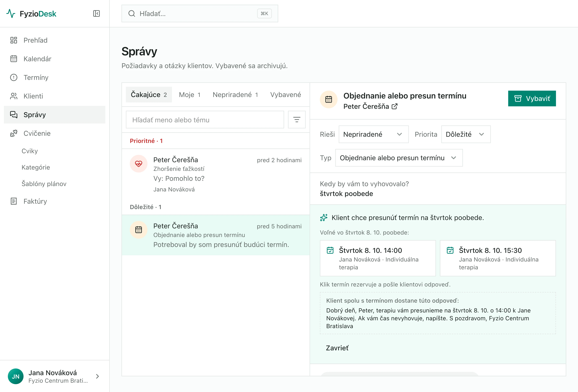Reserve the Štvrtok 8. 10. 15:30 slot
Viewport: 578px width, 392px height.
point(498,258)
